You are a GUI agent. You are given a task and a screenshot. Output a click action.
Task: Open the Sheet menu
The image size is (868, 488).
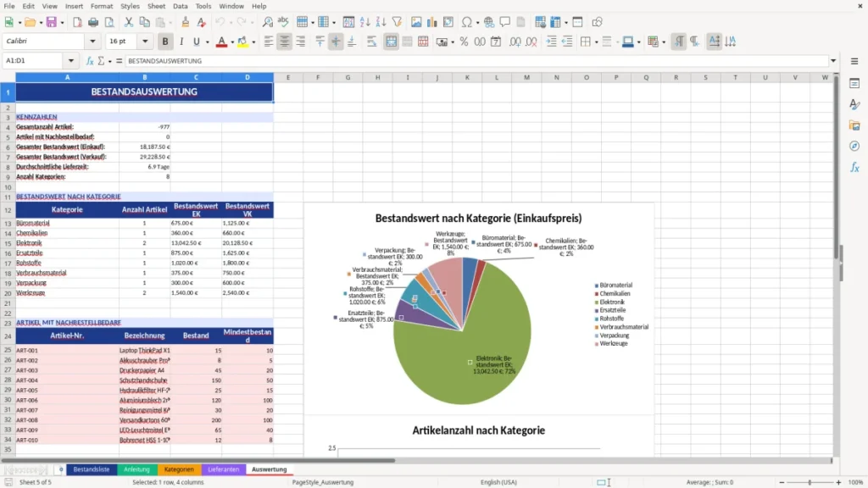click(x=156, y=6)
